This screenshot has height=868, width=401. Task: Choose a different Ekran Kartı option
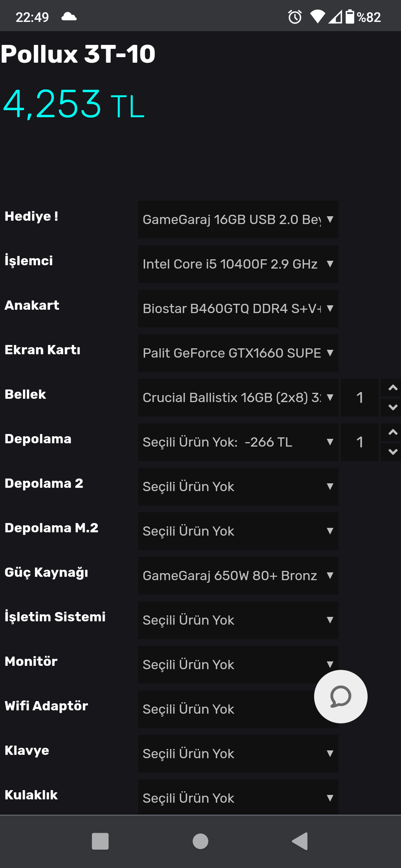(x=238, y=353)
